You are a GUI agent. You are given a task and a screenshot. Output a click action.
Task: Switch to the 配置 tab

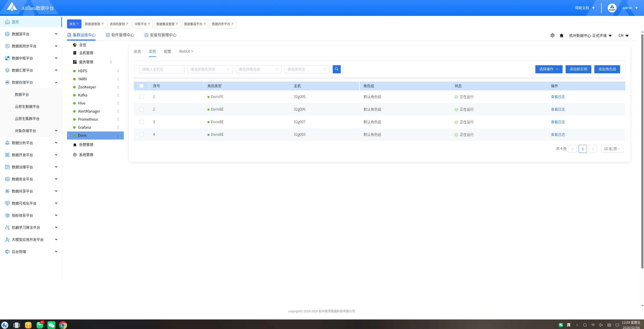pos(167,51)
